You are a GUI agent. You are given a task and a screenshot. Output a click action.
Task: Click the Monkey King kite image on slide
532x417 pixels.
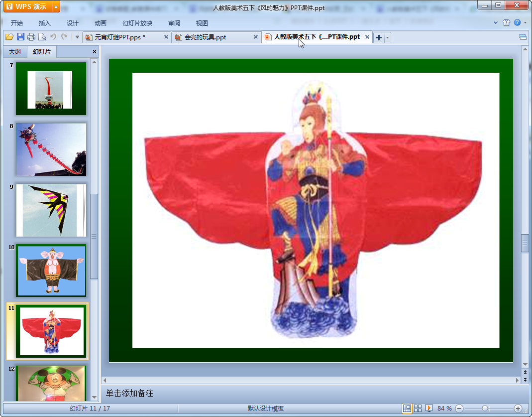click(x=316, y=210)
